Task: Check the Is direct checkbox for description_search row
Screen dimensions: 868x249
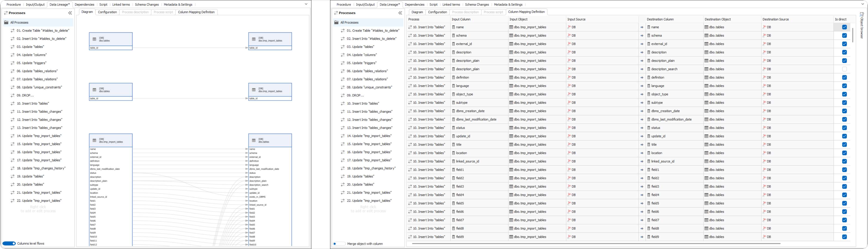Action: coord(844,69)
